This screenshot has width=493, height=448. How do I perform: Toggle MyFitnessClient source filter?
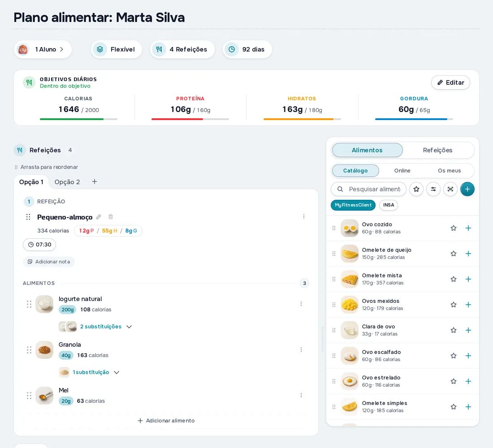click(353, 205)
